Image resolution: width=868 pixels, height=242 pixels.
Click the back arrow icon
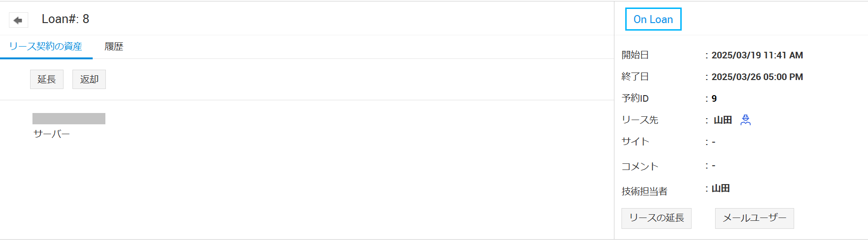point(18,20)
